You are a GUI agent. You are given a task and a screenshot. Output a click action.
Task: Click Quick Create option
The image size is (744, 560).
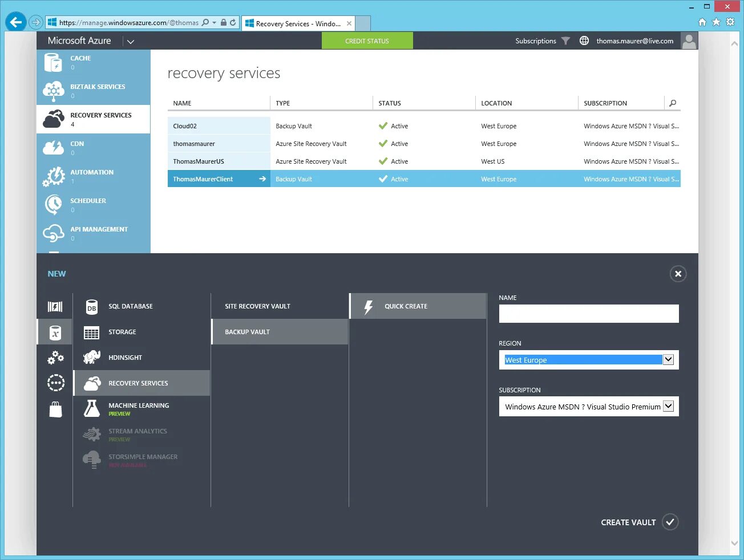pos(418,306)
